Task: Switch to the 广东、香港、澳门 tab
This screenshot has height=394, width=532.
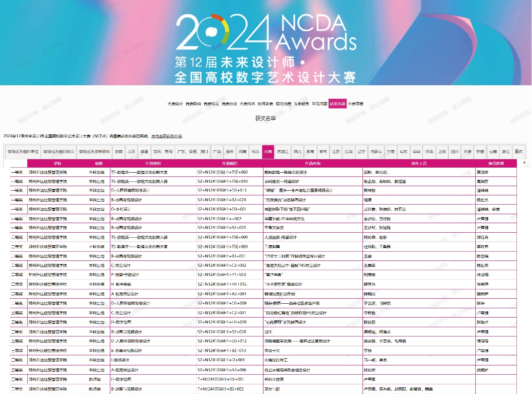Action: 192,152
